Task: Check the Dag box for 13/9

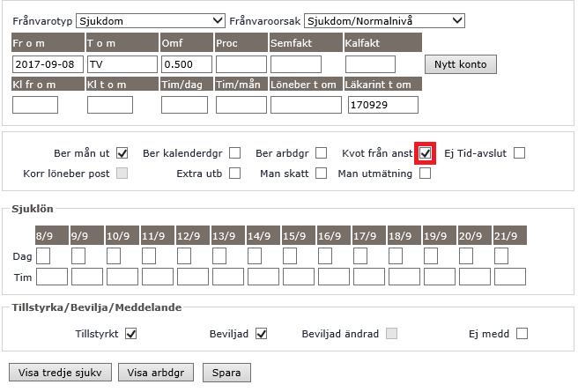Action: 219,256
